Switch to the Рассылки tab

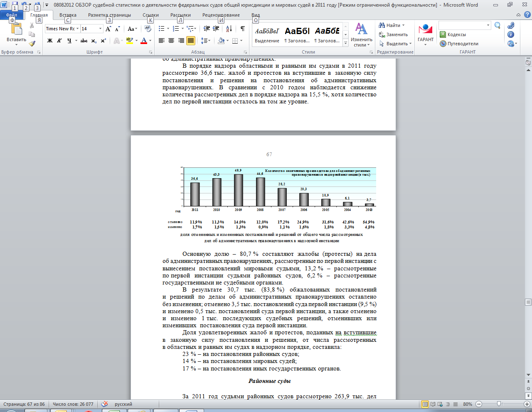tap(180, 15)
